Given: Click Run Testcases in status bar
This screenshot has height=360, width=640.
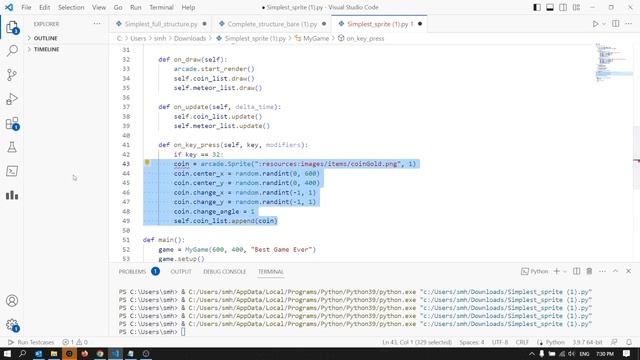Looking at the screenshot, I should (31, 342).
